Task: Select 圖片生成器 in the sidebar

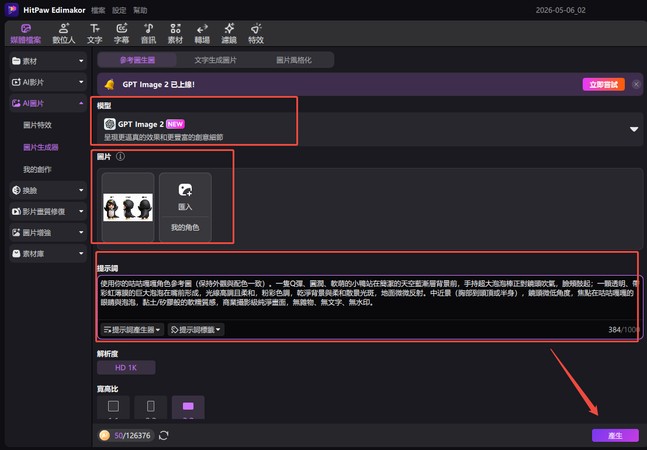Action: tap(40, 147)
